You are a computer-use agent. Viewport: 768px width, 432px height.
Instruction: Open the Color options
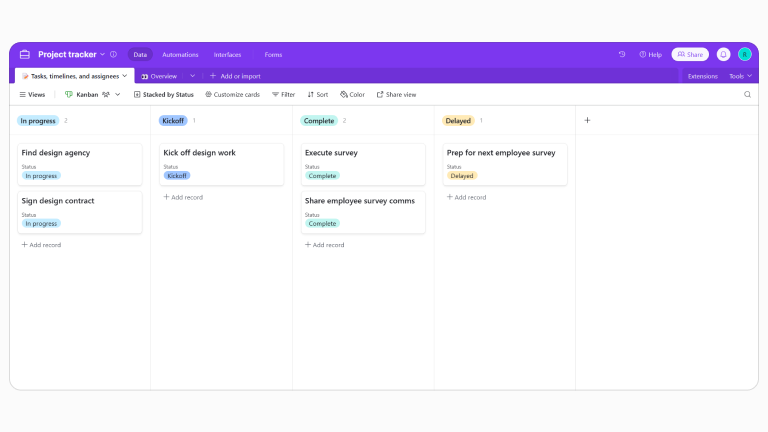[353, 95]
